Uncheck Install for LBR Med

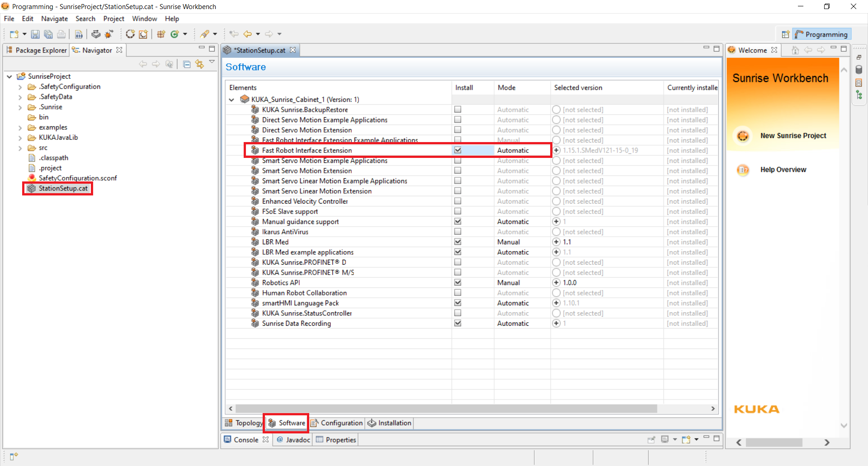pos(458,242)
